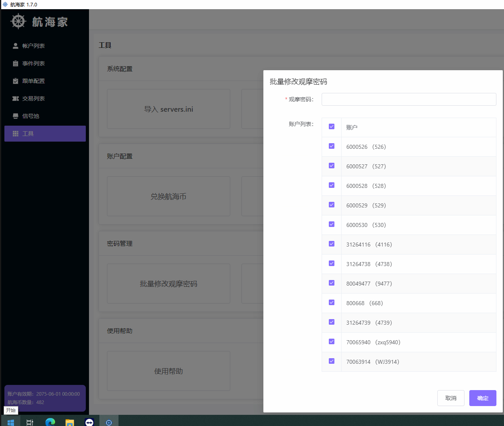The width and height of the screenshot is (504, 426).
Task: Click the Windows Start button
Action: (x=11, y=422)
